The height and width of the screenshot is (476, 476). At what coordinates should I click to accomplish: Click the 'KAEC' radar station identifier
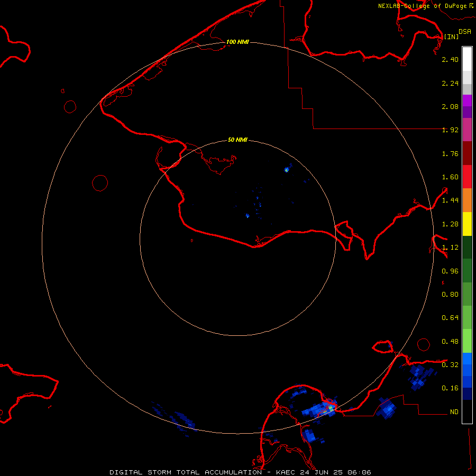(286, 472)
